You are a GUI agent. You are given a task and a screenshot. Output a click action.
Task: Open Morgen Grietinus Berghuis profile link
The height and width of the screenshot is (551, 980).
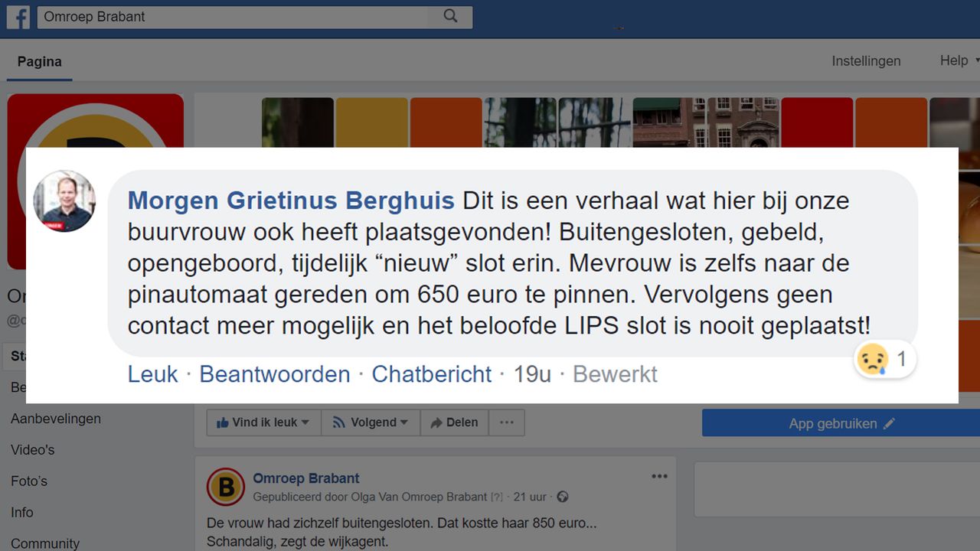pyautogui.click(x=291, y=201)
